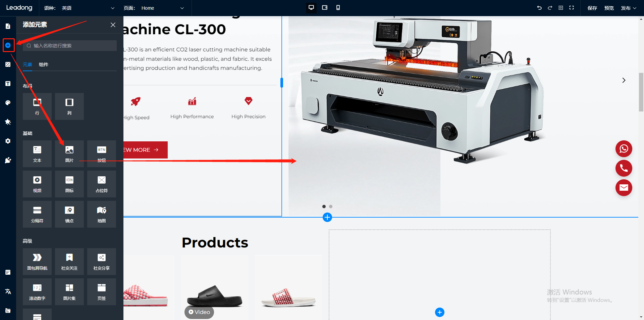Click the WhatsApp floating icon
The width and height of the screenshot is (644, 320).
(624, 149)
